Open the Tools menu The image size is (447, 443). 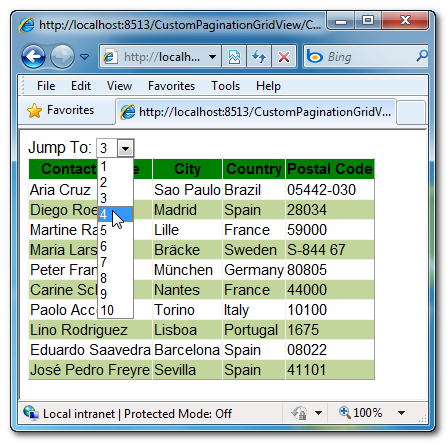[225, 86]
